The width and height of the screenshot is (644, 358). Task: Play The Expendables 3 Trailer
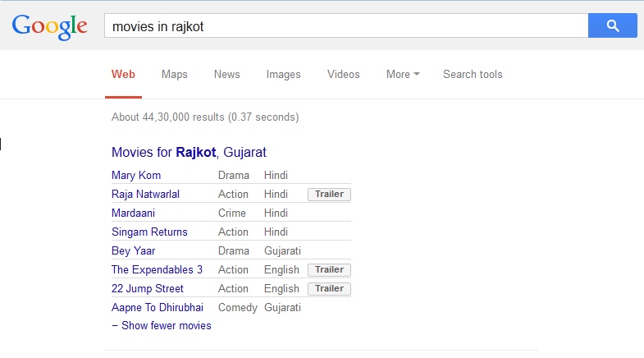330,270
